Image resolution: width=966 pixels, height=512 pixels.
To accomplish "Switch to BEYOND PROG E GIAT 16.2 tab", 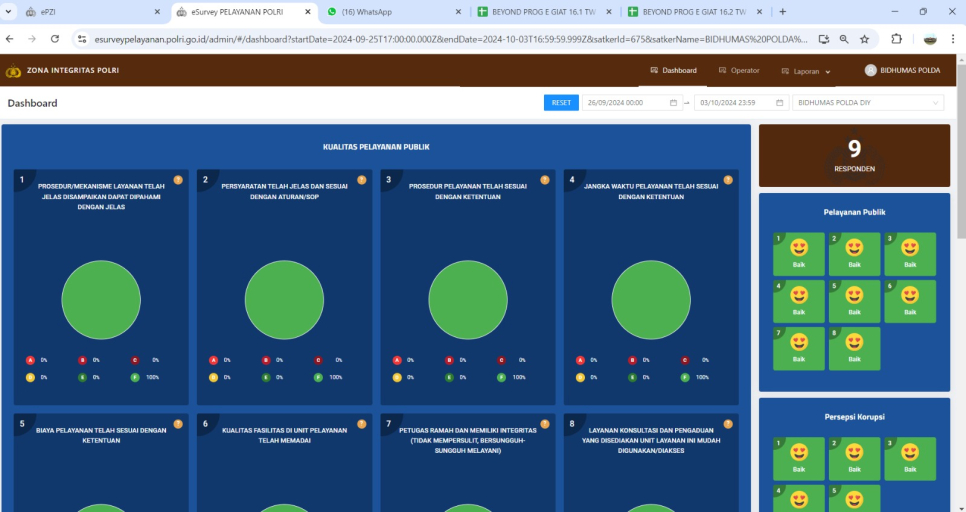I will pyautogui.click(x=694, y=12).
